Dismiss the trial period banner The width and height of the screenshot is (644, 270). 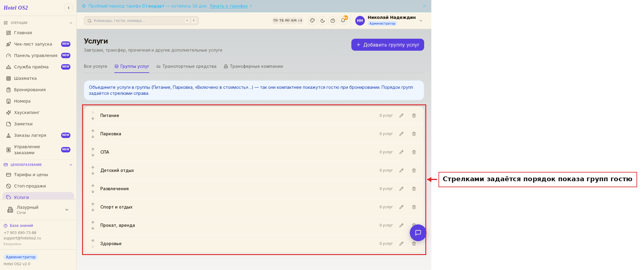point(424,6)
